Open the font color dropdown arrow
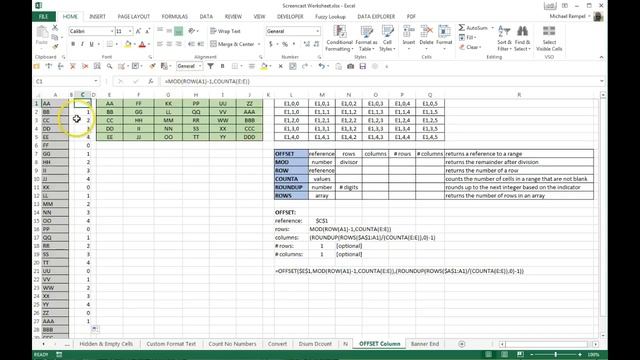This screenshot has width=640, height=360. click(149, 44)
